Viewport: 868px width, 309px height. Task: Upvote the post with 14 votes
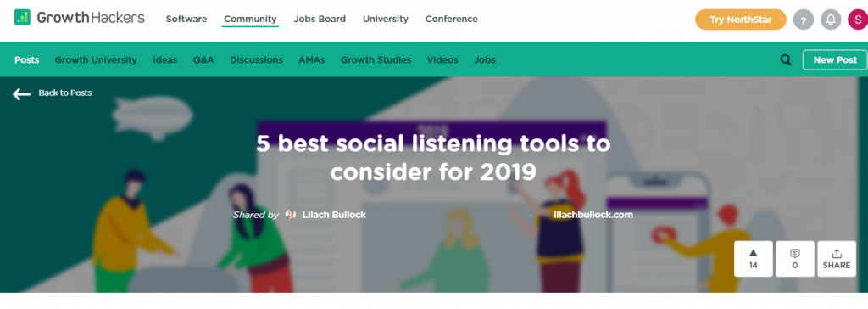click(x=754, y=259)
